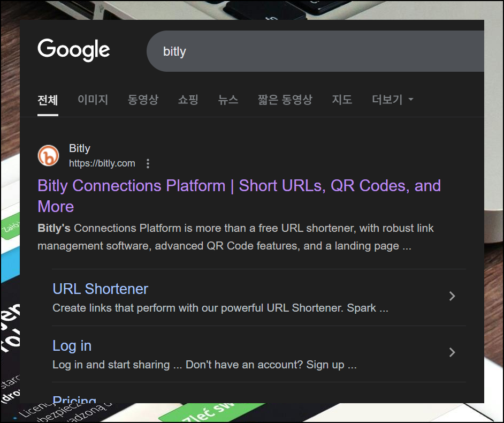504x423 pixels.
Task: Switch to the 이미지 tab
Action: [x=93, y=100]
